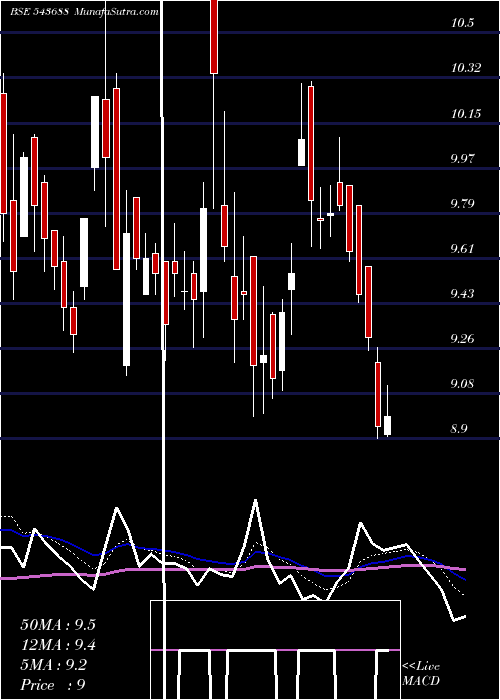Click the 9.79 price axis label
This screenshot has width=500, height=700.
click(462, 204)
